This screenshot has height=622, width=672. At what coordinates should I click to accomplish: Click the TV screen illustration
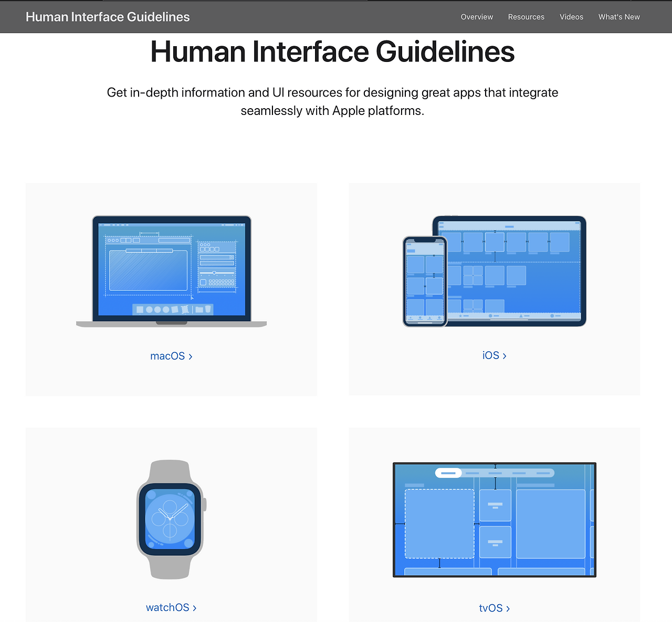click(495, 520)
